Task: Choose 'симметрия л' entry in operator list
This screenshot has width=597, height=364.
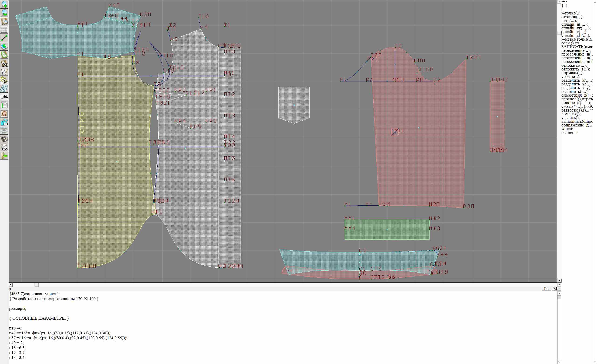Action: pos(577,95)
